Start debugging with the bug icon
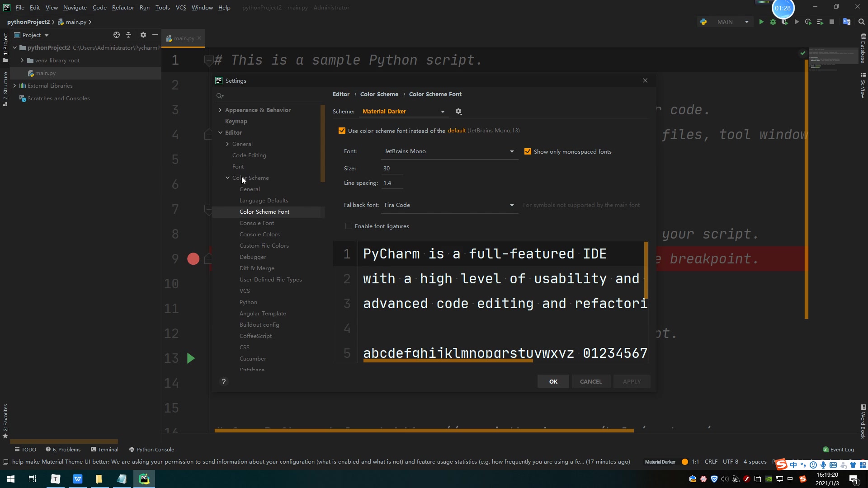 point(773,22)
